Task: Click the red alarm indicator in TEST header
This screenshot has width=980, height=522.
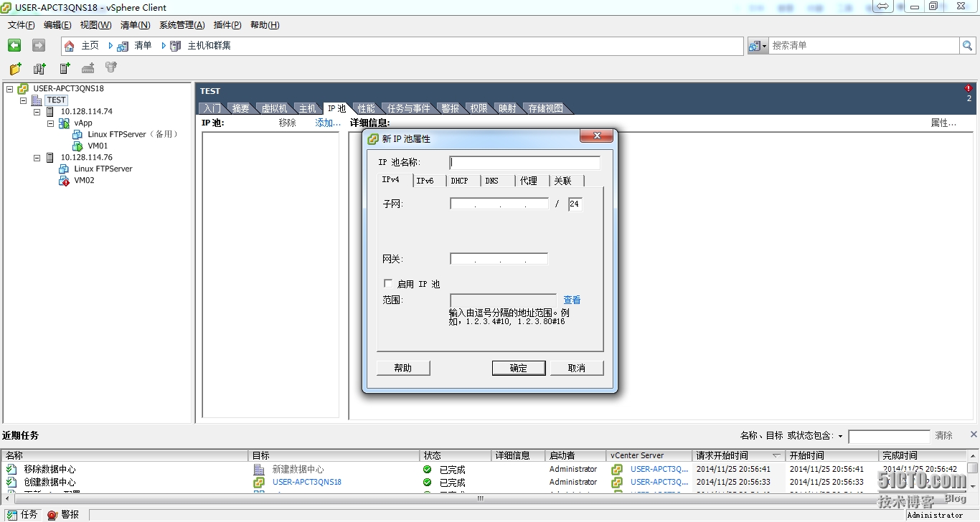Action: point(969,89)
